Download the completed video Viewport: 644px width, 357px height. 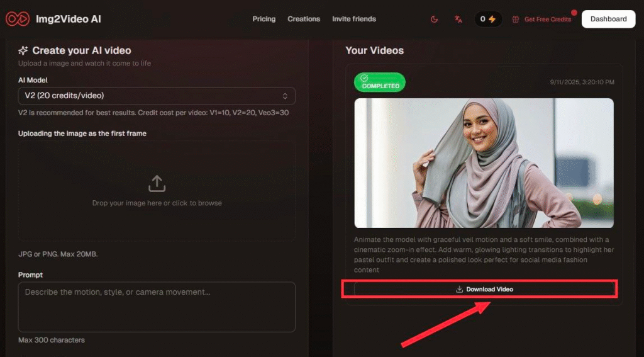[484, 289]
